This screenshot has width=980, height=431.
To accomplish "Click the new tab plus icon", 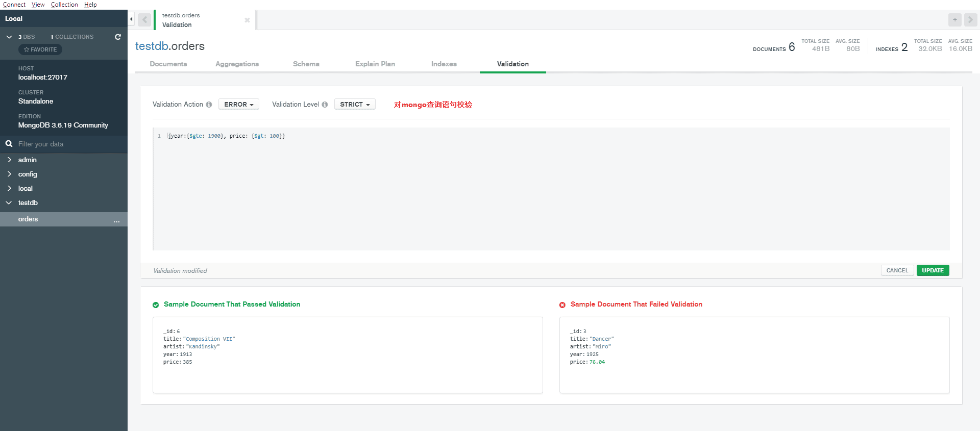I will (x=954, y=20).
